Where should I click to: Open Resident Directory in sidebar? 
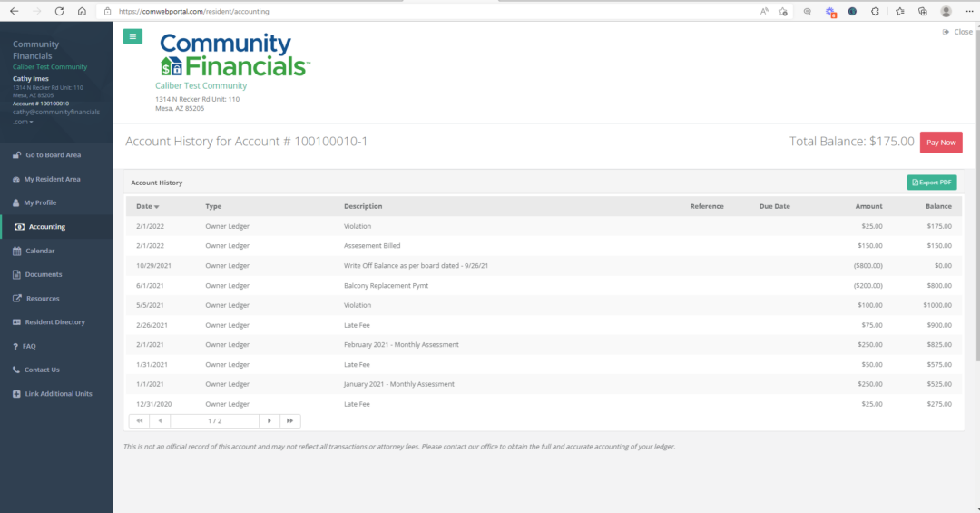coord(54,322)
